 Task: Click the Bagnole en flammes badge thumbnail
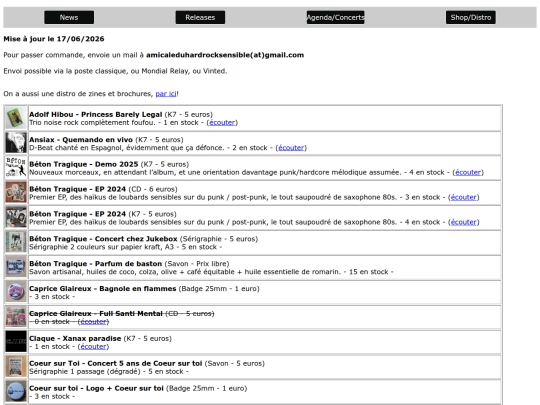click(x=16, y=292)
